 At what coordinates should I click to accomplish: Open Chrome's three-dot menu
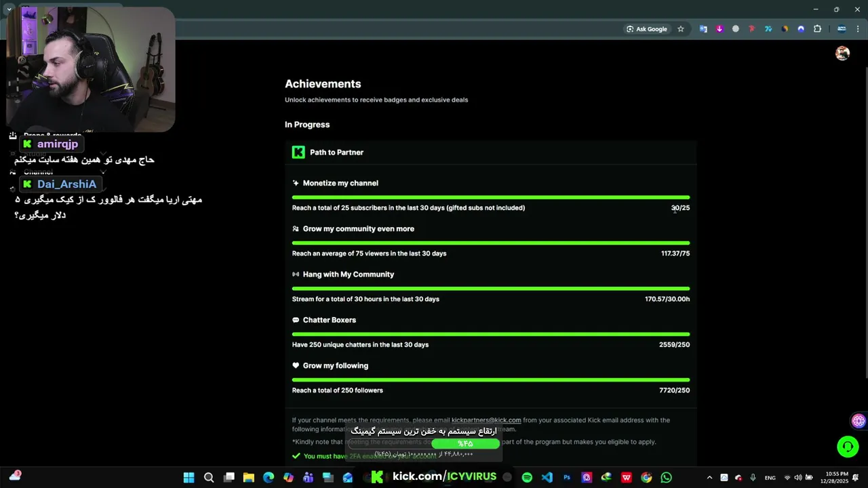click(x=858, y=29)
